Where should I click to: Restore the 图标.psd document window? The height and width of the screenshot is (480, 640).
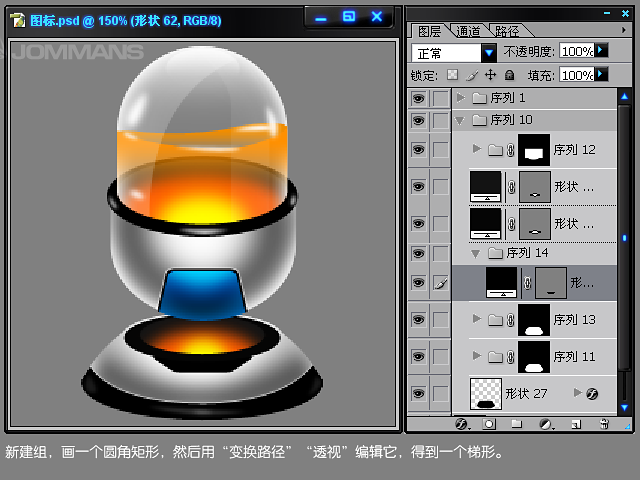(x=349, y=17)
